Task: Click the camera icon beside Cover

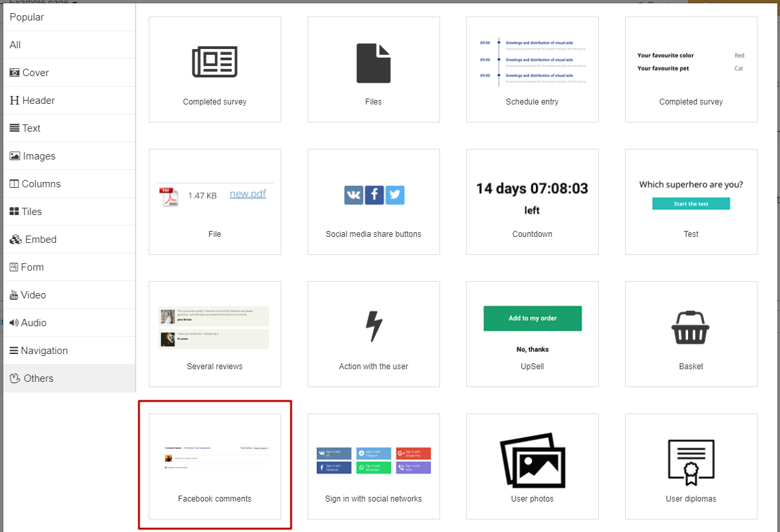Action: coord(15,73)
